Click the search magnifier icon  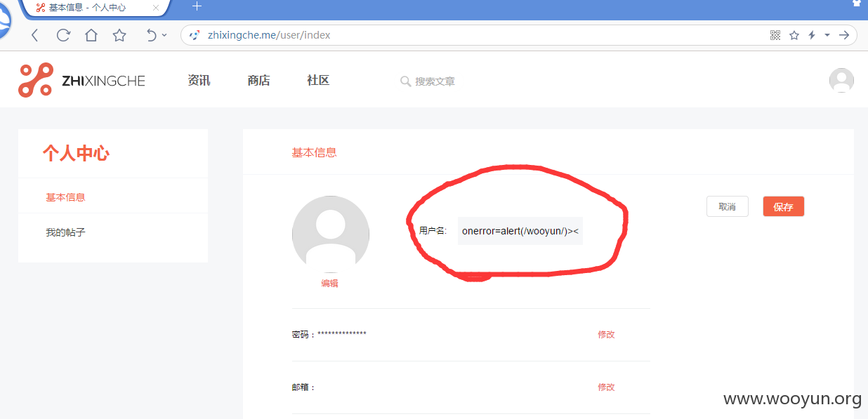405,81
